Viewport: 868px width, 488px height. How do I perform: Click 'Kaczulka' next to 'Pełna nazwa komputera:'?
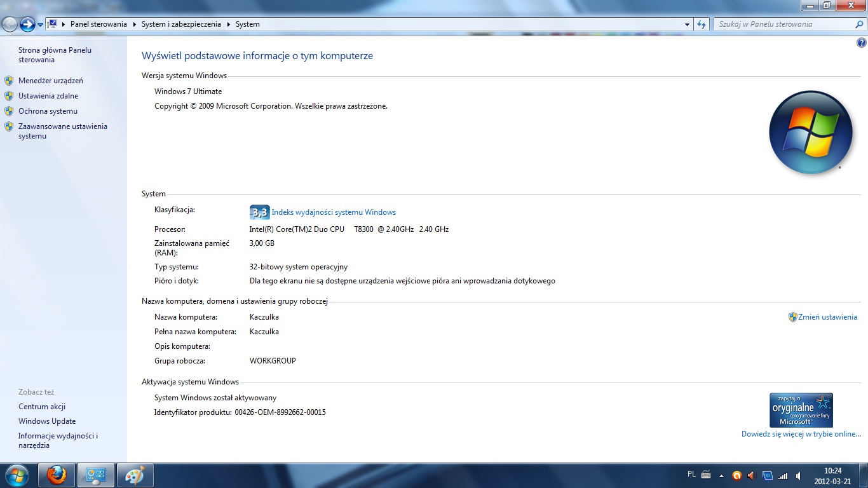pos(264,332)
